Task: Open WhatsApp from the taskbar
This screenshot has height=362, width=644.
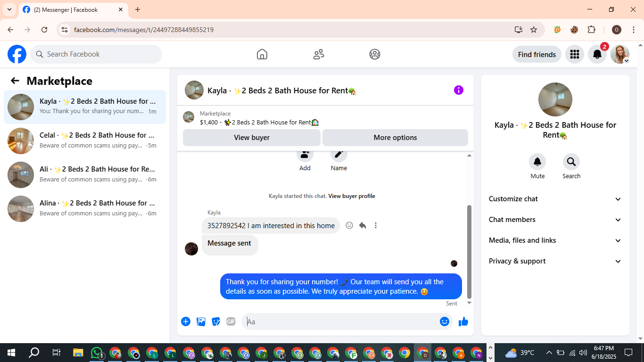Action: pyautogui.click(x=97, y=353)
